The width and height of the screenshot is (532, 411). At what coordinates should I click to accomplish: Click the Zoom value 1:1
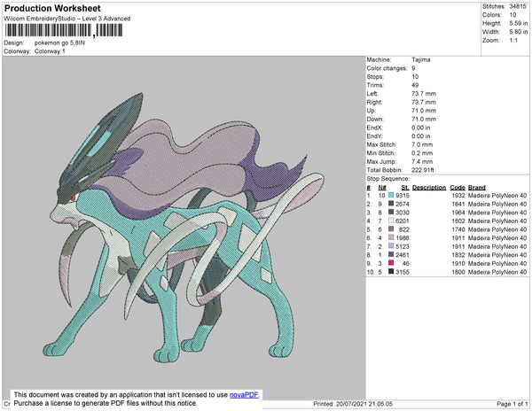point(513,41)
